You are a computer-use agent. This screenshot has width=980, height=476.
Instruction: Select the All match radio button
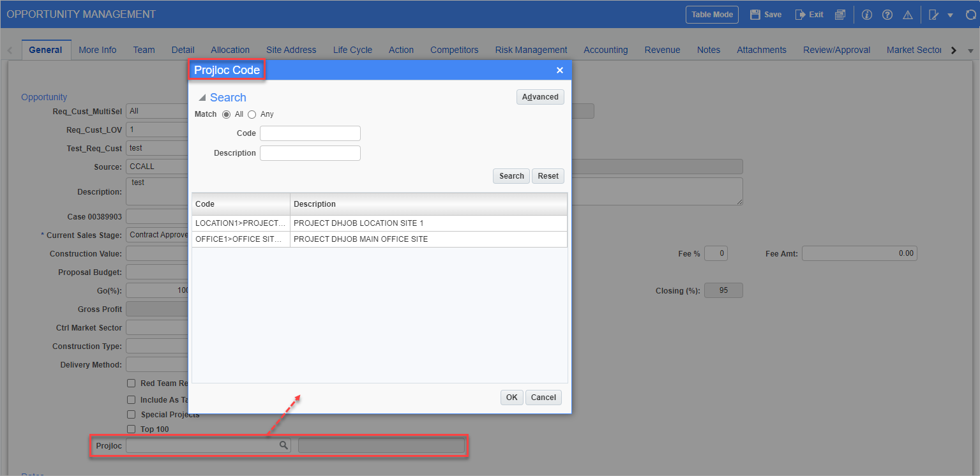click(228, 114)
